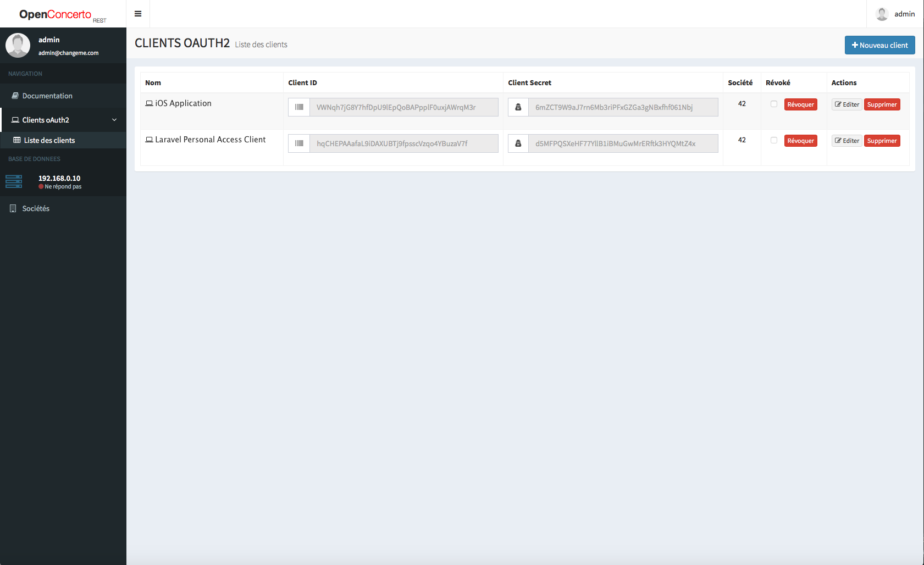The height and width of the screenshot is (565, 924).
Task: Click the lock icon for iOS Application secret
Action: [518, 107]
